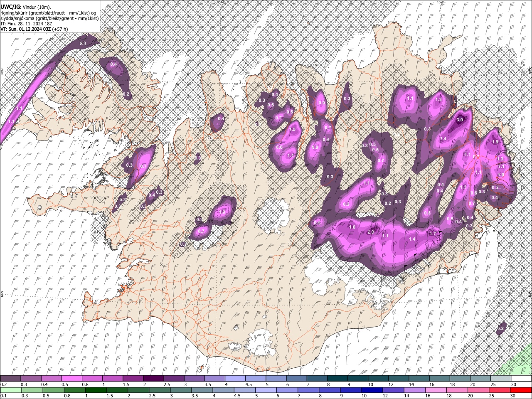Pick upper legend swatch between 0.2 and 0.3
532x399 pixels.
click(x=10, y=378)
